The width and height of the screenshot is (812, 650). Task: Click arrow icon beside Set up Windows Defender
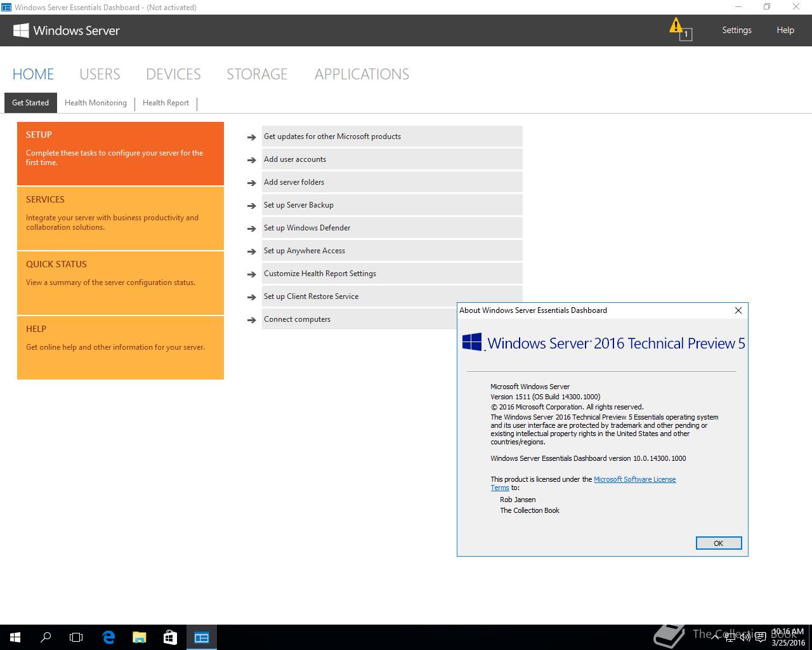click(252, 229)
